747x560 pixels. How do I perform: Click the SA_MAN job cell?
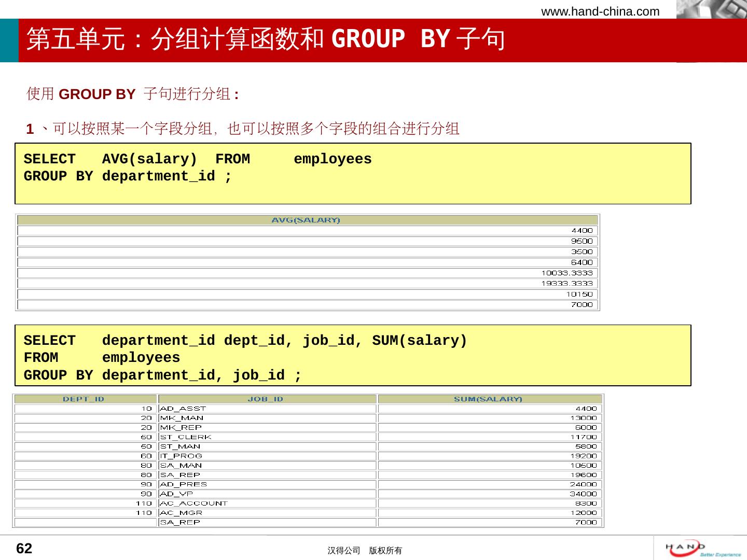click(x=267, y=466)
